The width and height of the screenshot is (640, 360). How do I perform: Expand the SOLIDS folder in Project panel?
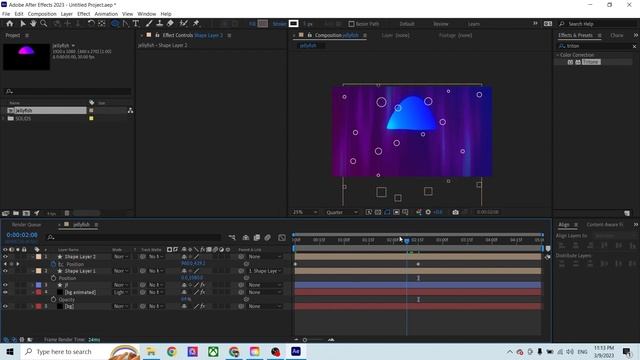(x=4, y=119)
